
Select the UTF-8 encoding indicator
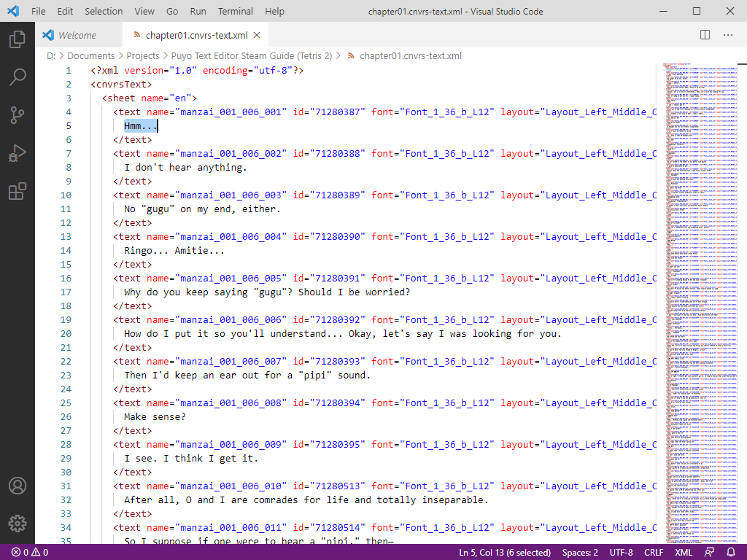point(621,553)
